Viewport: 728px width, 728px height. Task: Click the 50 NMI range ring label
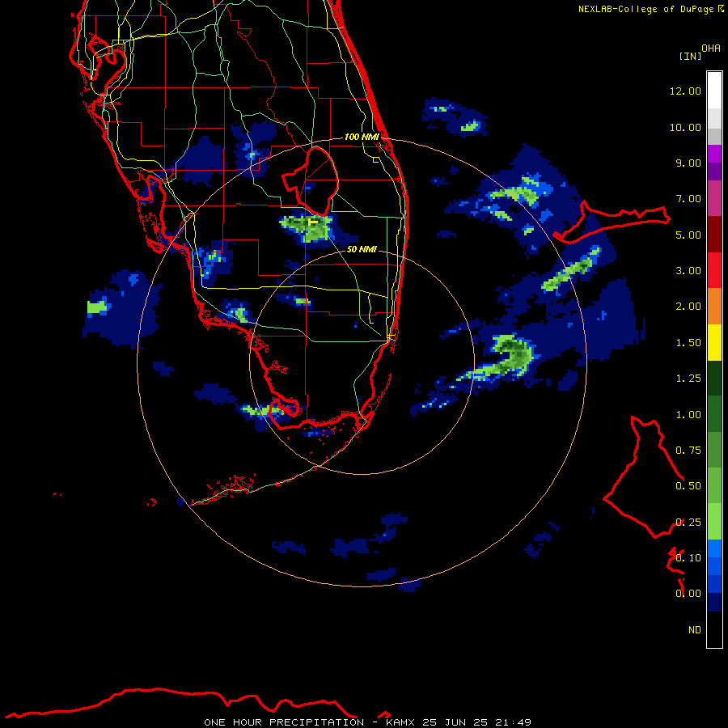click(362, 249)
